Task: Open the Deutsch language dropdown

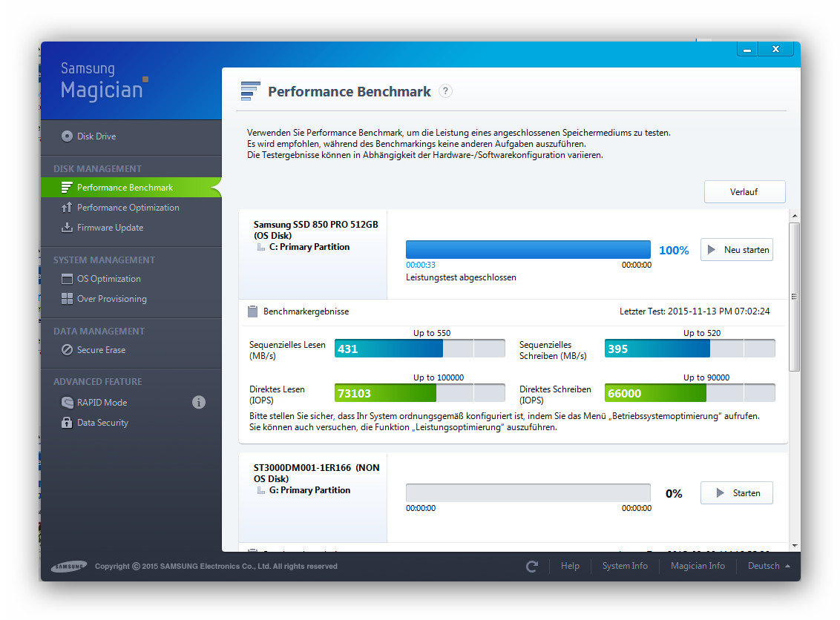Action: (x=769, y=566)
